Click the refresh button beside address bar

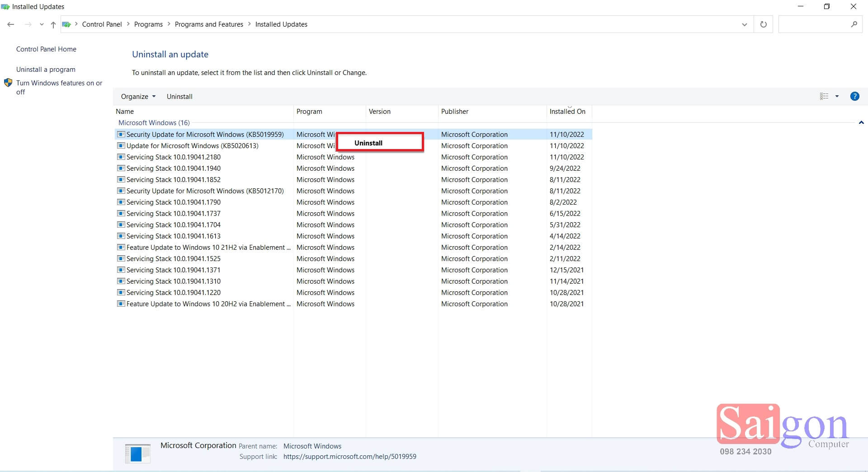[763, 24]
